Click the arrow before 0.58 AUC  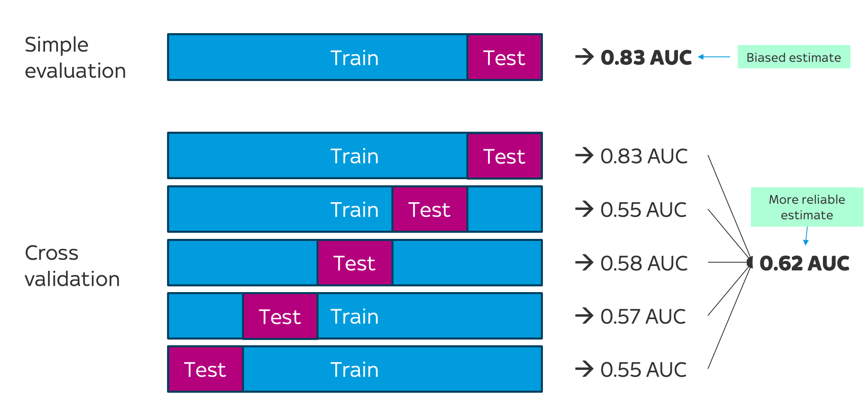coord(584,263)
